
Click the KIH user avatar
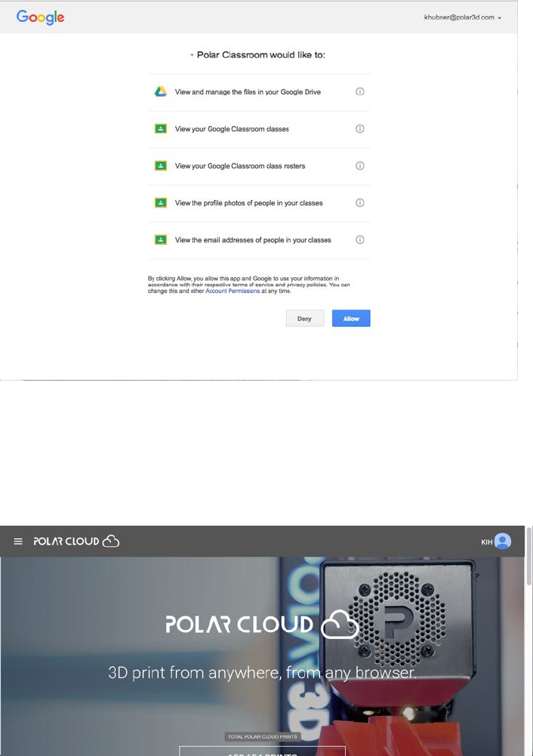coord(503,542)
